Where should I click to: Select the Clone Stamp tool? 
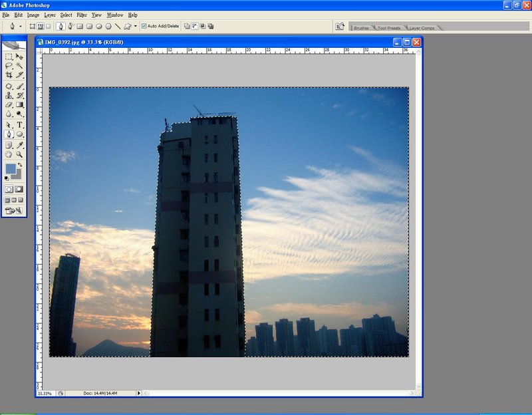[x=9, y=95]
